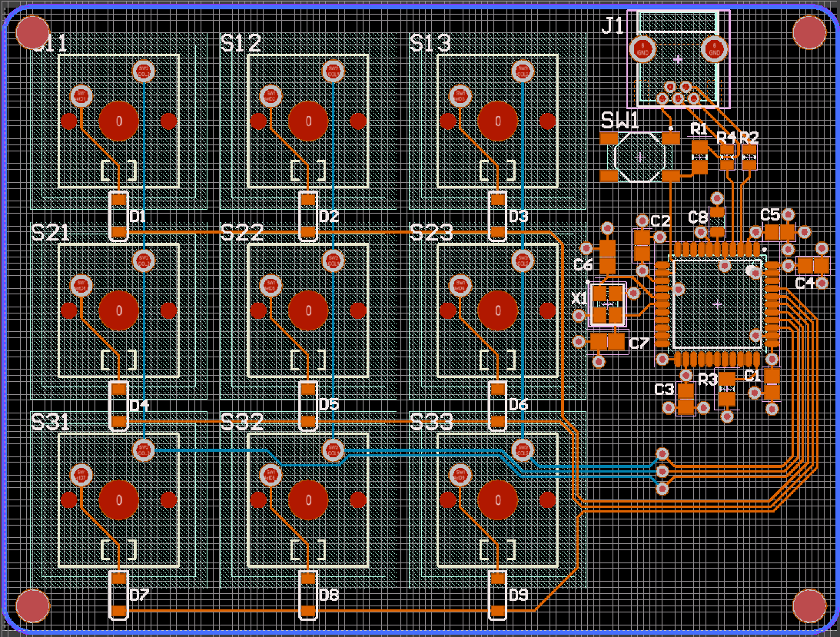840x637 pixels.
Task: Click the J1 USB connector footprint
Action: click(678, 58)
